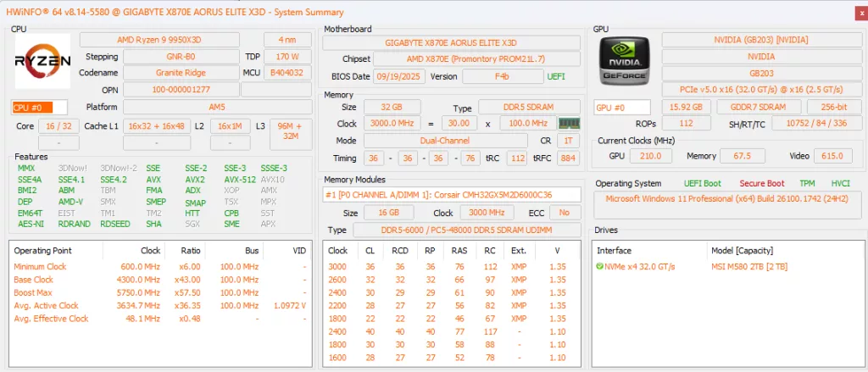Click the Granite Ridge codename field
Viewport: 868px width, 372px height.
[x=181, y=73]
